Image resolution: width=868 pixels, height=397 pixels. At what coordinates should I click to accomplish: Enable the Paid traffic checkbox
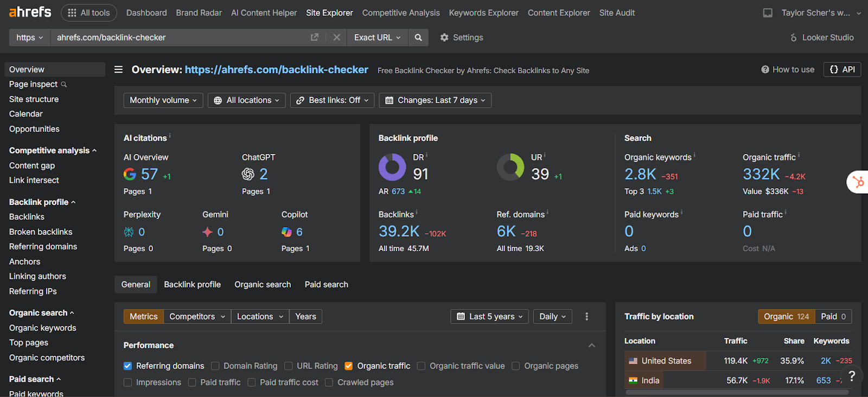[x=192, y=382]
